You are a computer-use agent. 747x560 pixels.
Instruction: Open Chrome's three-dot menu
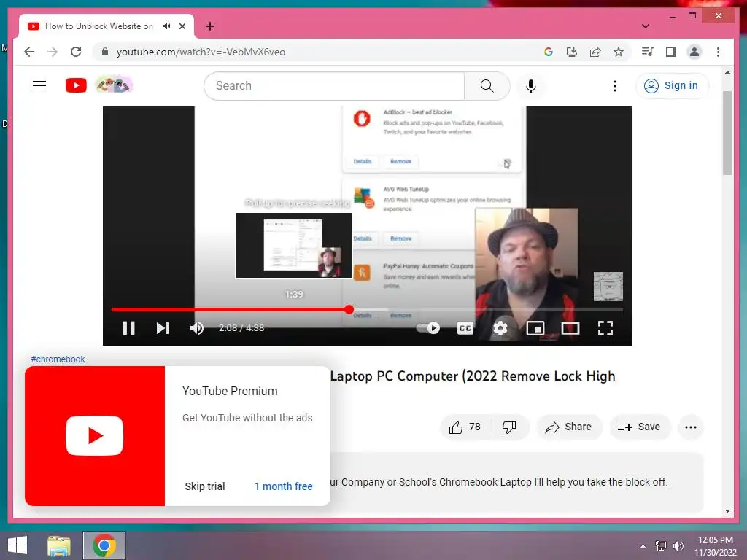coord(718,52)
